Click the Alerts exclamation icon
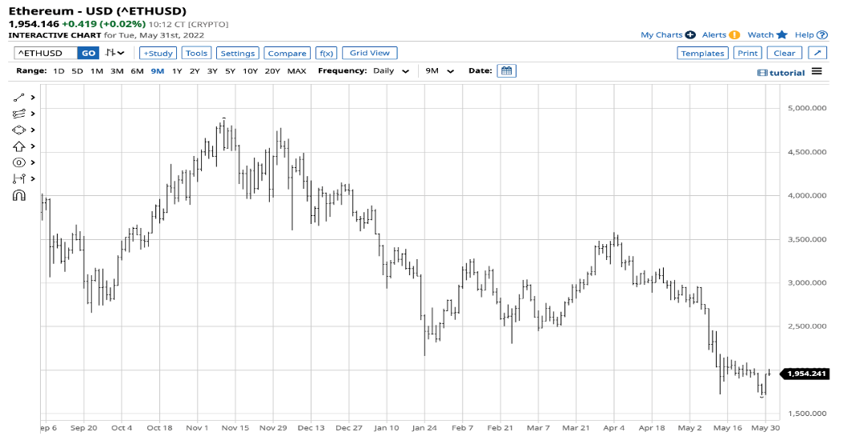The image size is (868, 444). click(x=734, y=35)
